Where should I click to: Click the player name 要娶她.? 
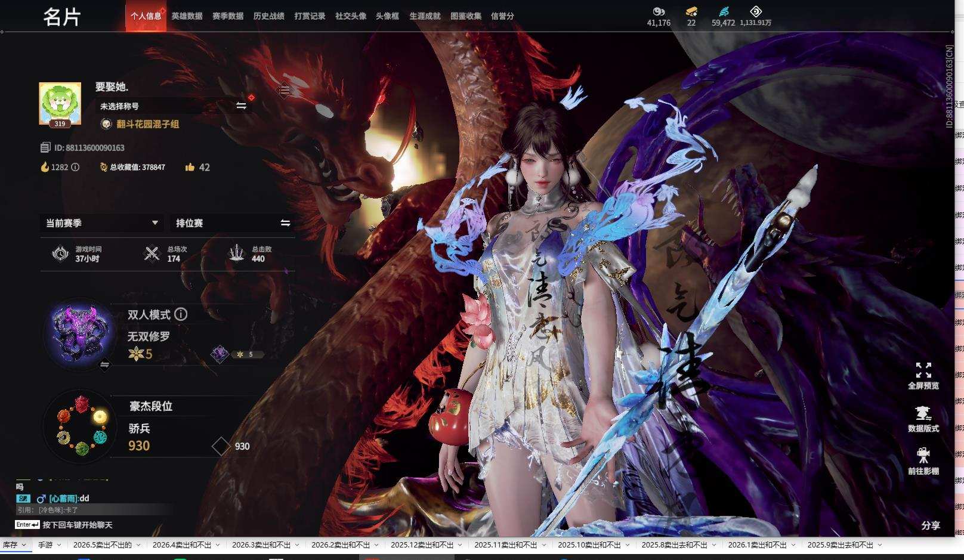[112, 87]
